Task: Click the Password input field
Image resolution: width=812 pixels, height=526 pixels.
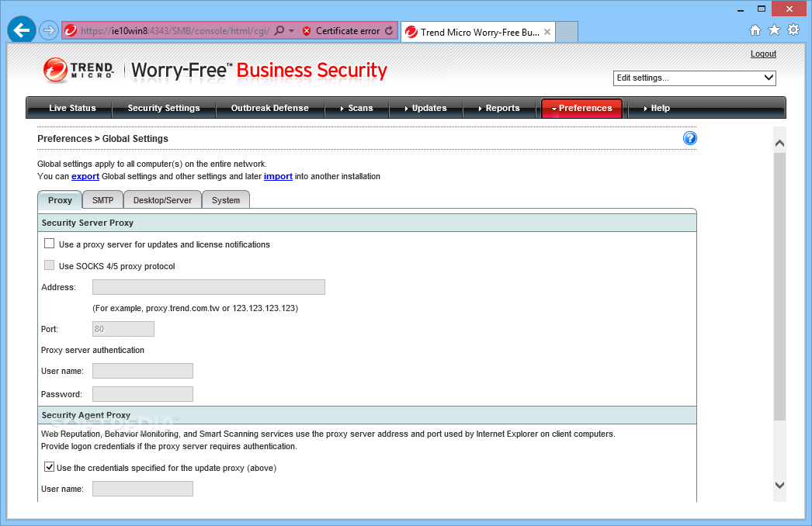Action: click(x=143, y=394)
